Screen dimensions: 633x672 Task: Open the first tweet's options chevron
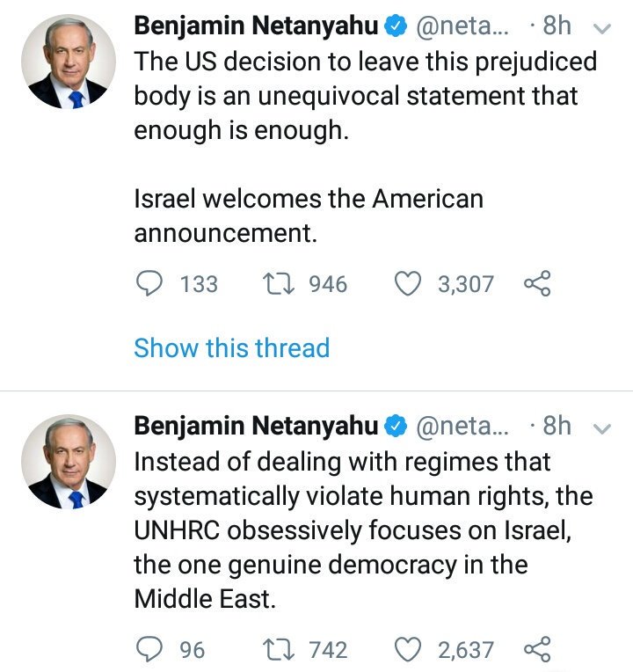[x=602, y=28]
